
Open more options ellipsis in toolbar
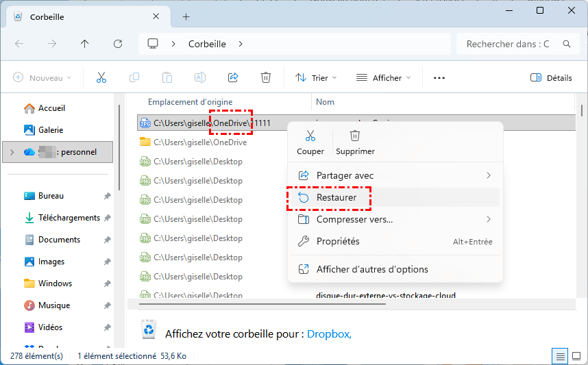click(439, 78)
